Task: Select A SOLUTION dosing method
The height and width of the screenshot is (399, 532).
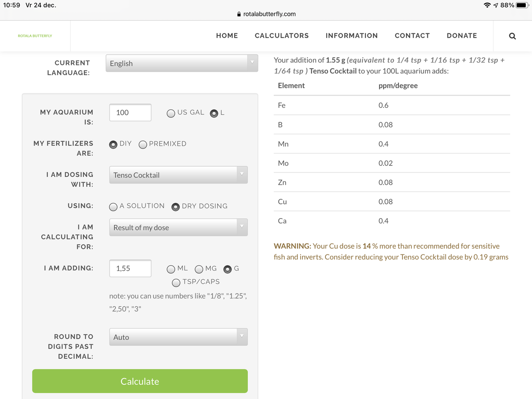Action: coord(113,207)
